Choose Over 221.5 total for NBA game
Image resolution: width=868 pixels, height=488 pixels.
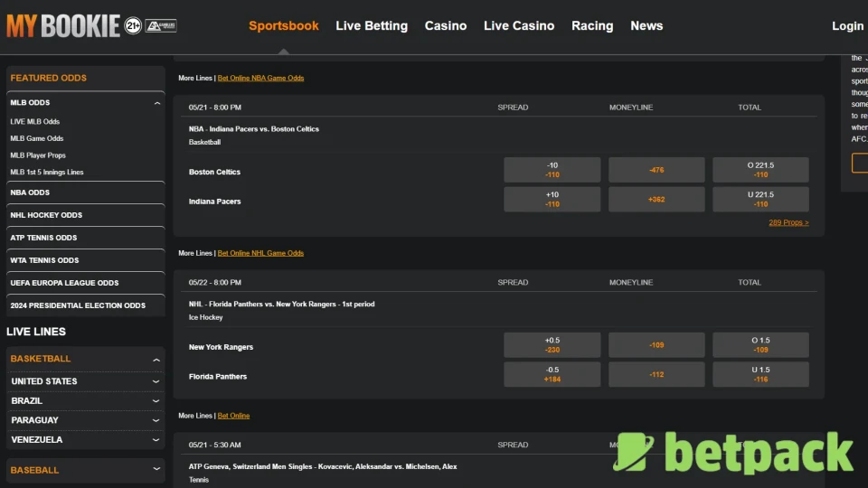coord(760,170)
